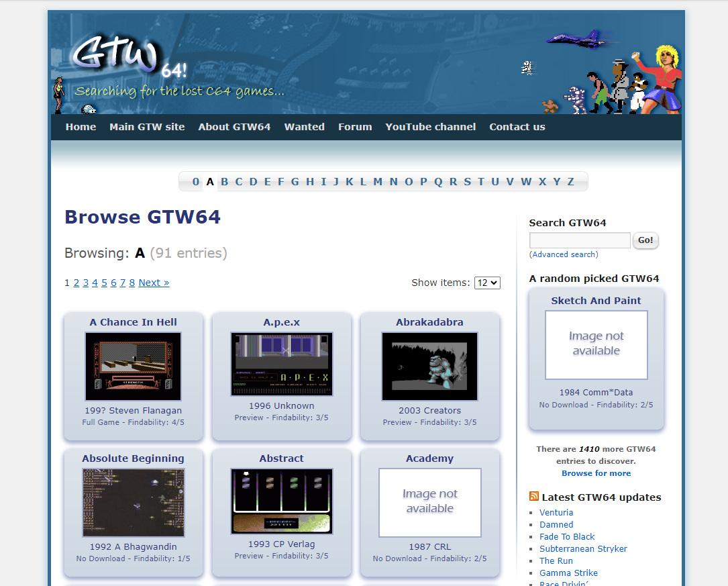Open the Contact us page

pos(517,127)
